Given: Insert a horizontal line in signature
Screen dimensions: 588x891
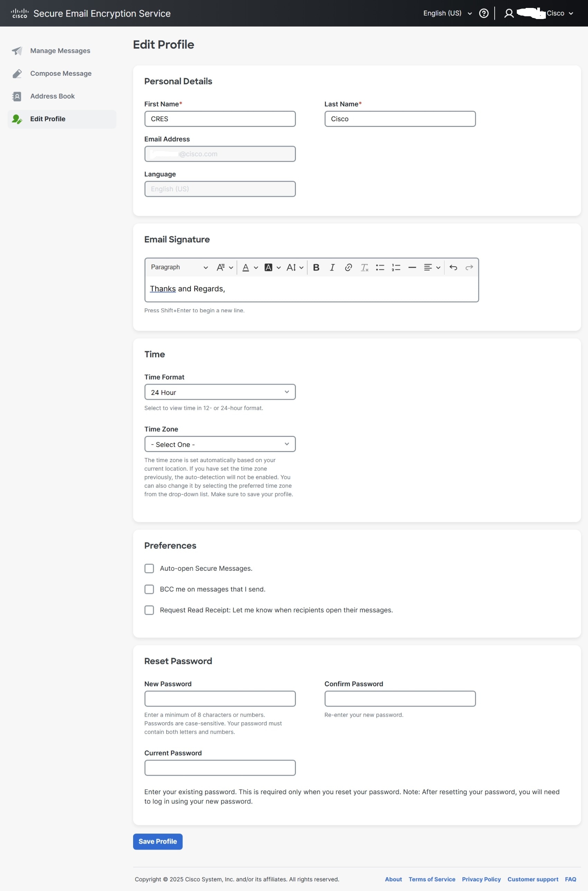Looking at the screenshot, I should (x=412, y=267).
